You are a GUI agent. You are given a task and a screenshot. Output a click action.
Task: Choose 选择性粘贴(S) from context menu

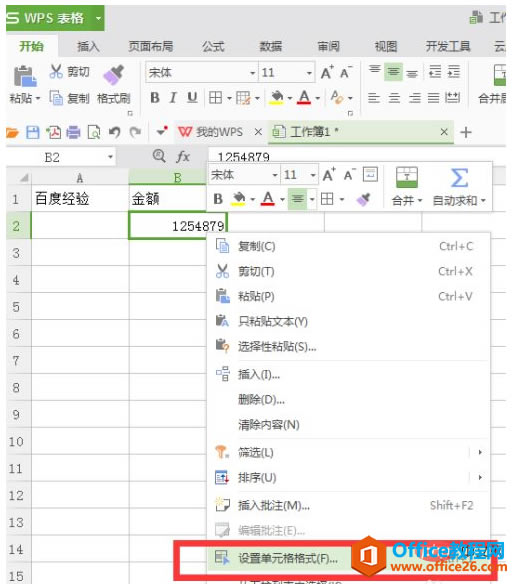(349, 347)
